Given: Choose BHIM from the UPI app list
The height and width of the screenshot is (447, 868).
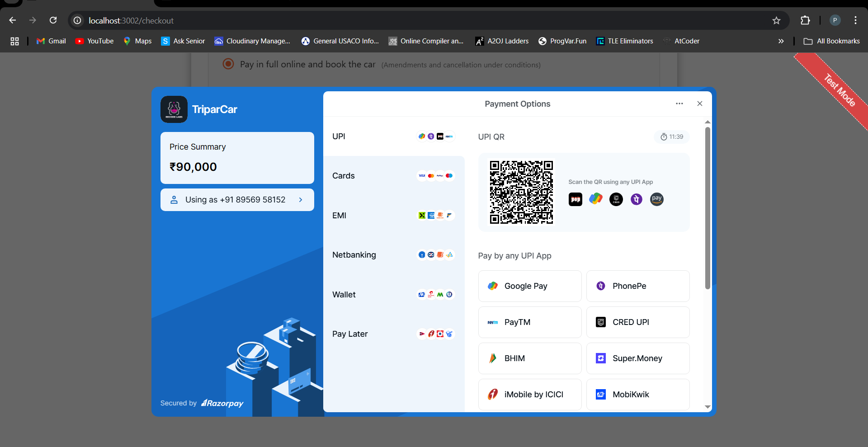Looking at the screenshot, I should [529, 358].
